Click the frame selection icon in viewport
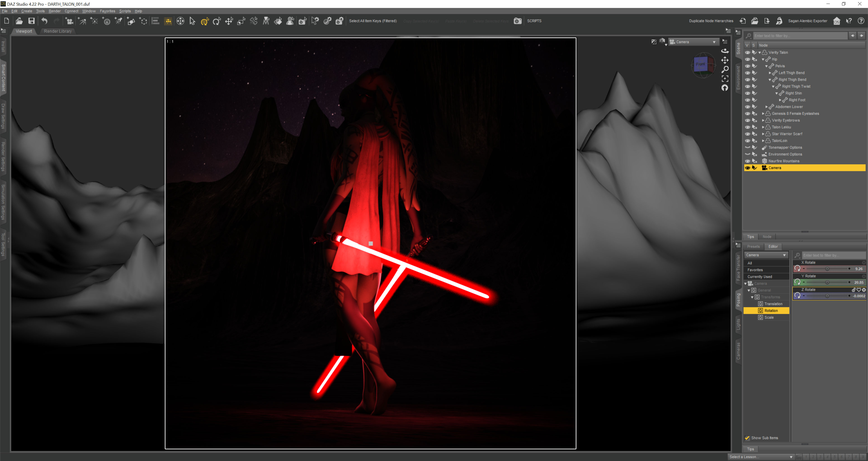This screenshot has height=461, width=868. pos(725,78)
